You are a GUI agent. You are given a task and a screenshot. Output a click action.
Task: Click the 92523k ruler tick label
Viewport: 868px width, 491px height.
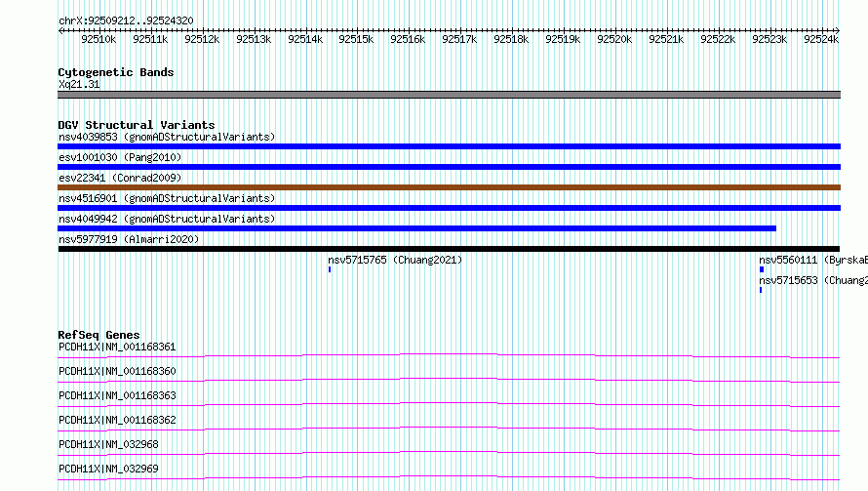tap(769, 39)
